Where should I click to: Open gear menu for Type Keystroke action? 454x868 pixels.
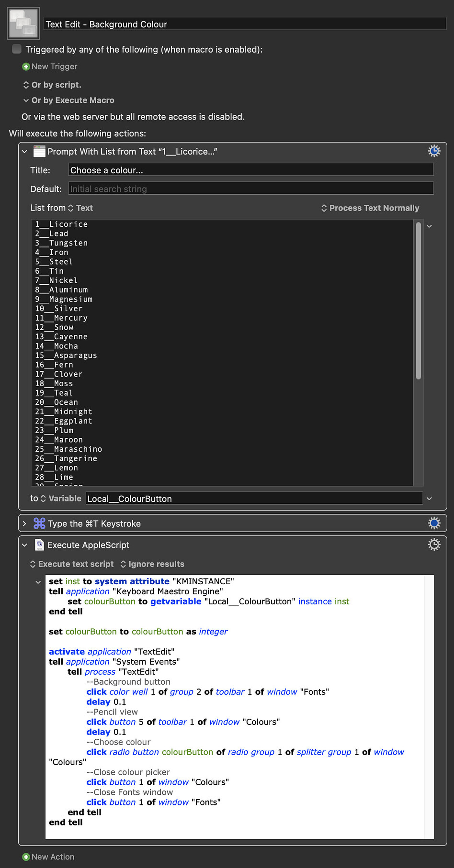pos(434,523)
